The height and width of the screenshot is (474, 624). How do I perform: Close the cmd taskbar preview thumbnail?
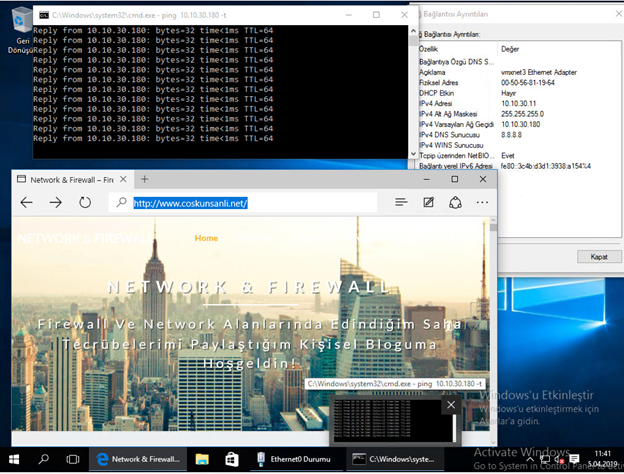(451, 405)
